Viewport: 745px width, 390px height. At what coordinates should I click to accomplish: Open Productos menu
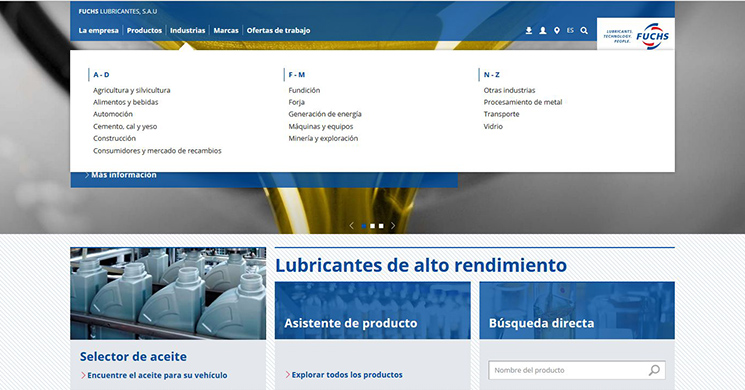pos(144,30)
